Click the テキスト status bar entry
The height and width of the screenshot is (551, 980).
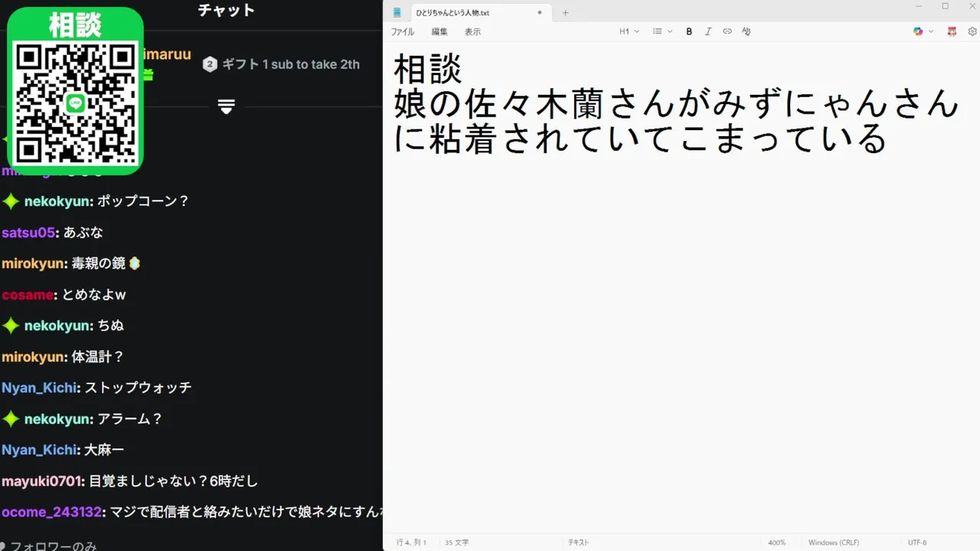pos(578,543)
